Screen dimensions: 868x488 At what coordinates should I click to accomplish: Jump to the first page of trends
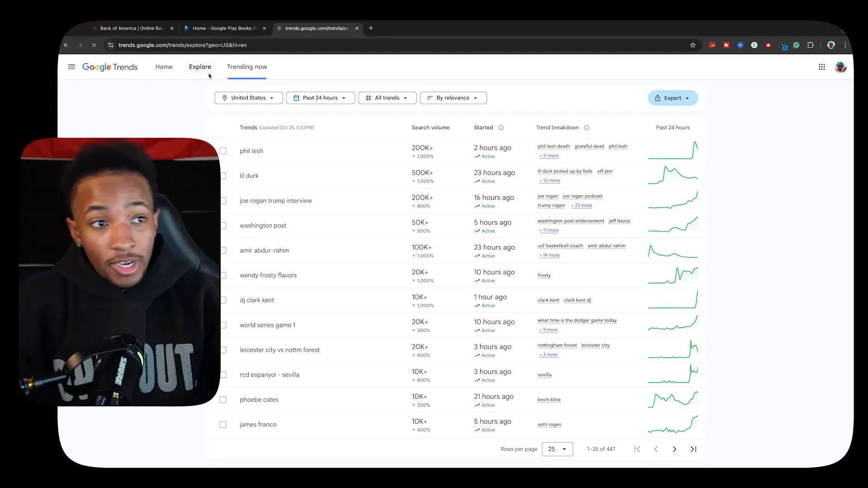637,449
